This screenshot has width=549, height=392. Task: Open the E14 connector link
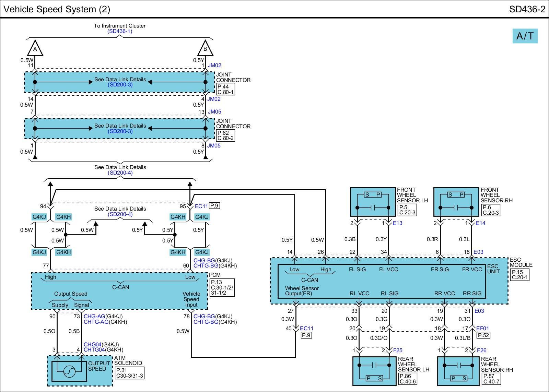(481, 223)
